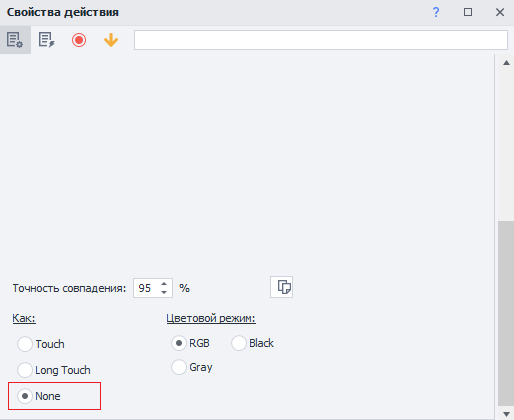Click the scrollbar up arrow

pyautogui.click(x=506, y=63)
